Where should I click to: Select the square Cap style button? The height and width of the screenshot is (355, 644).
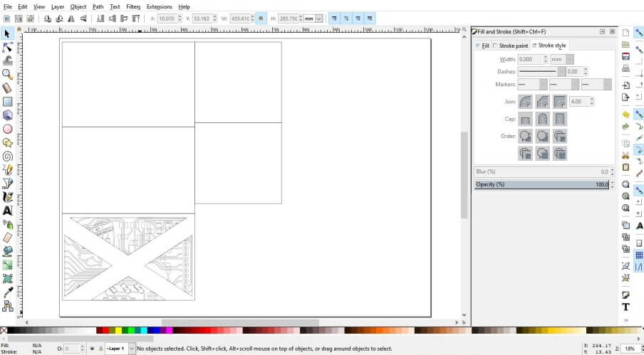click(x=559, y=119)
